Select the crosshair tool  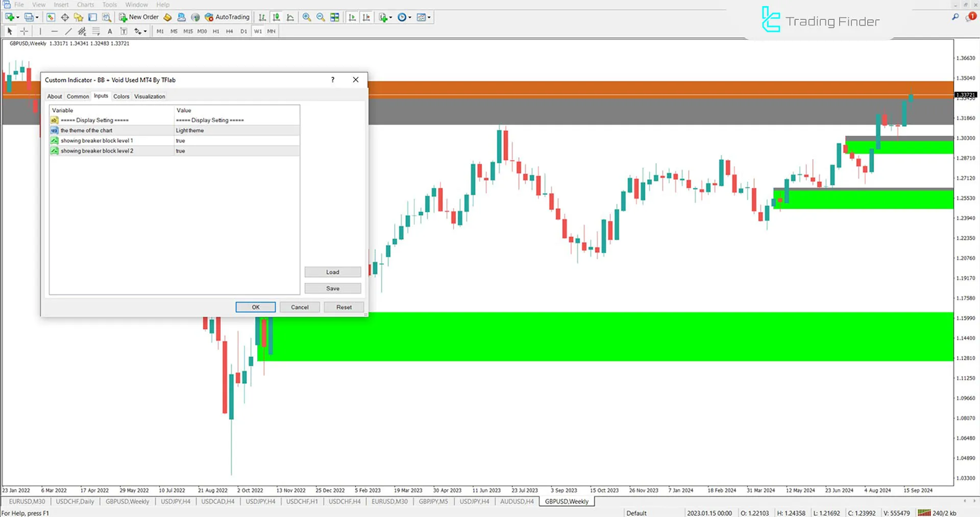click(x=24, y=31)
